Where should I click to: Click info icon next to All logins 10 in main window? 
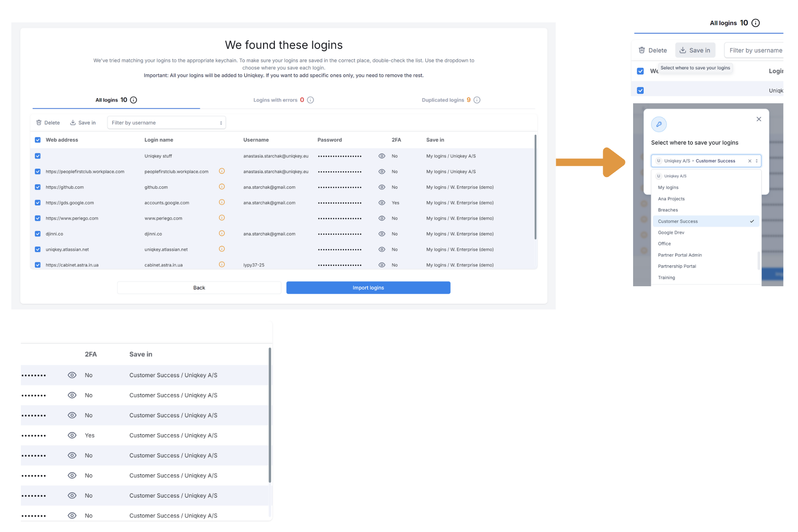pos(133,100)
